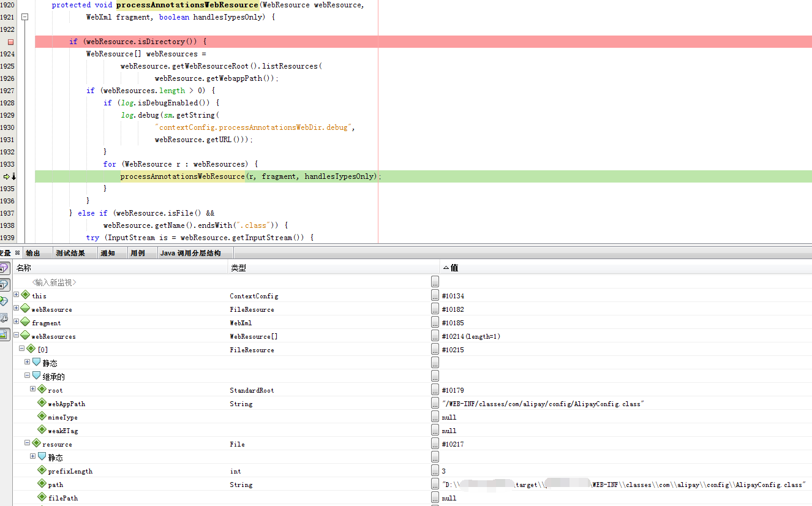
Task: Click the blue shield icon of 继承的 node
Action: pos(37,376)
